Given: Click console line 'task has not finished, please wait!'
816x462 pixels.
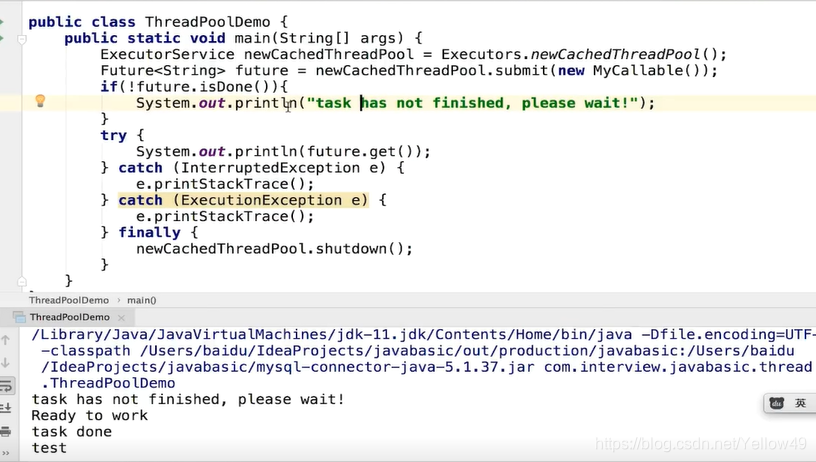Looking at the screenshot, I should (x=188, y=400).
